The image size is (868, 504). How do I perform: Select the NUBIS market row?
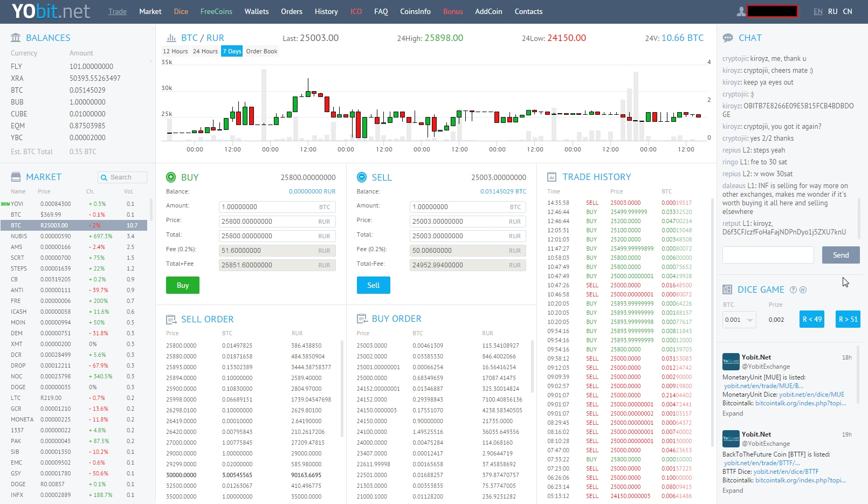(x=74, y=236)
